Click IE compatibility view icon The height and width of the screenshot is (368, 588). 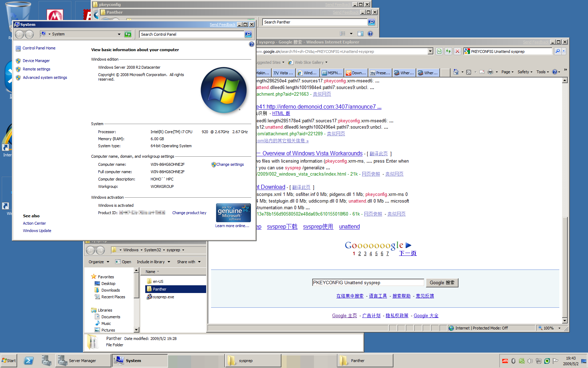click(439, 51)
